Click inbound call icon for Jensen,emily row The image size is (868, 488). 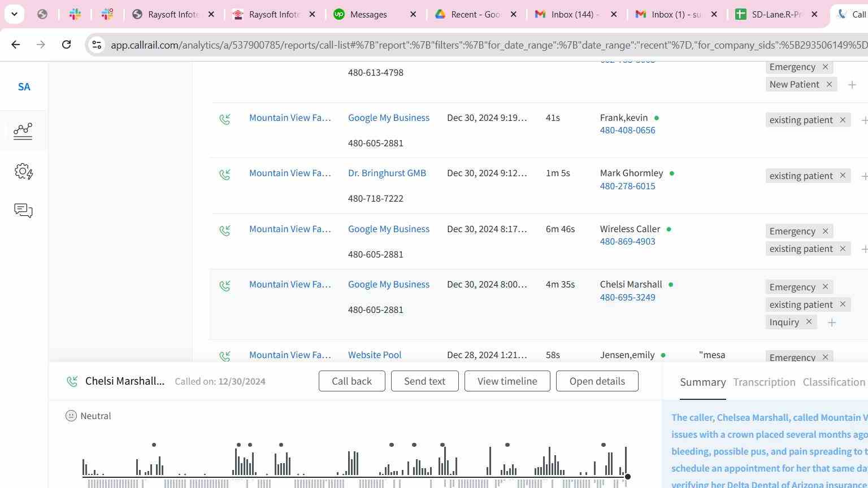pos(225,356)
